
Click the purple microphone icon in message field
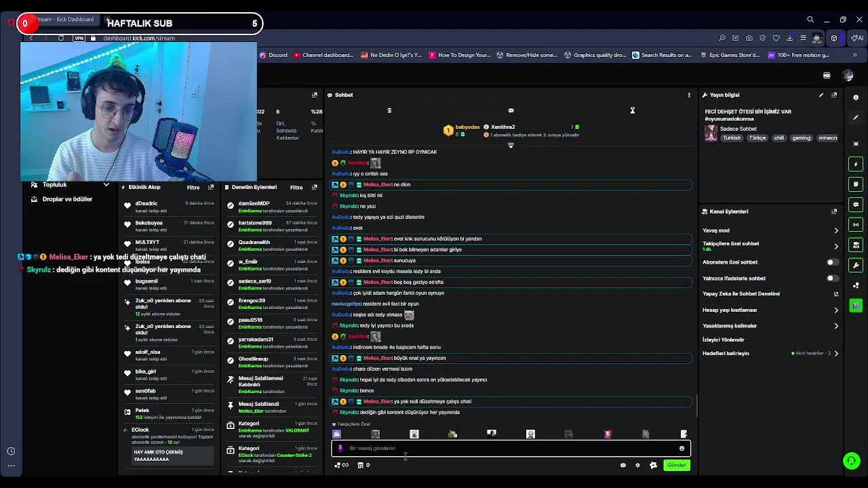coord(340,448)
